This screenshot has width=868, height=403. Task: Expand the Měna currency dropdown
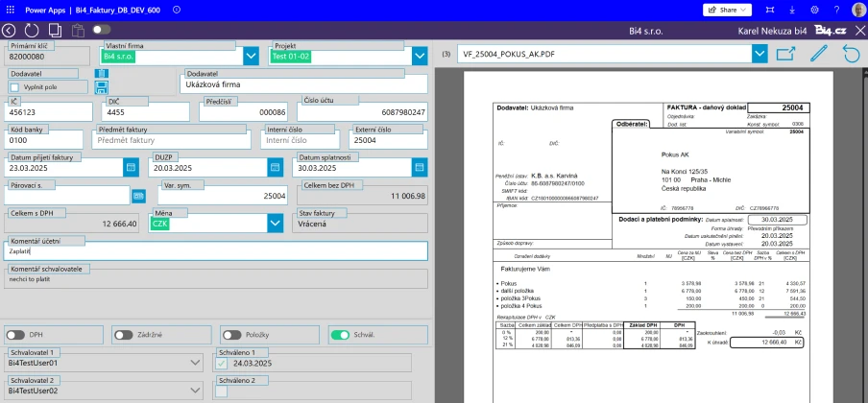275,223
